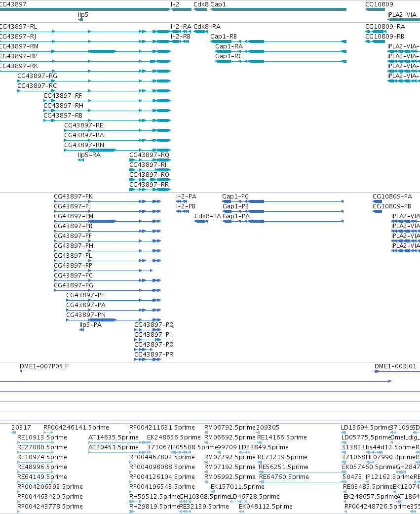Click protein CG43897-PQ
The width and height of the screenshot is (420, 514).
(148, 330)
